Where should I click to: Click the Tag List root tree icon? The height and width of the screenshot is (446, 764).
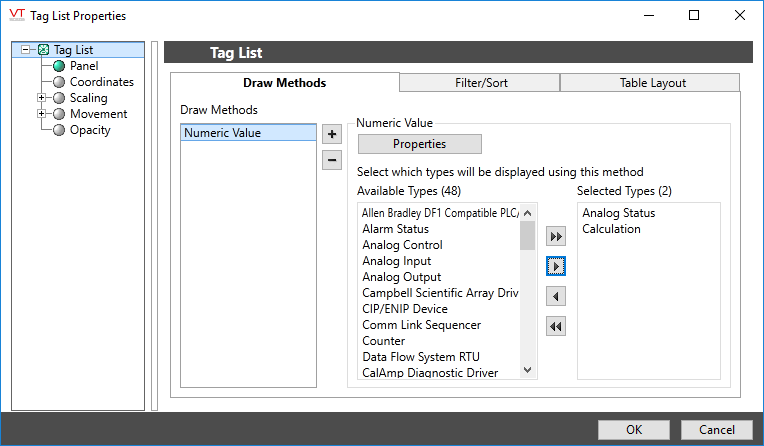click(x=43, y=50)
